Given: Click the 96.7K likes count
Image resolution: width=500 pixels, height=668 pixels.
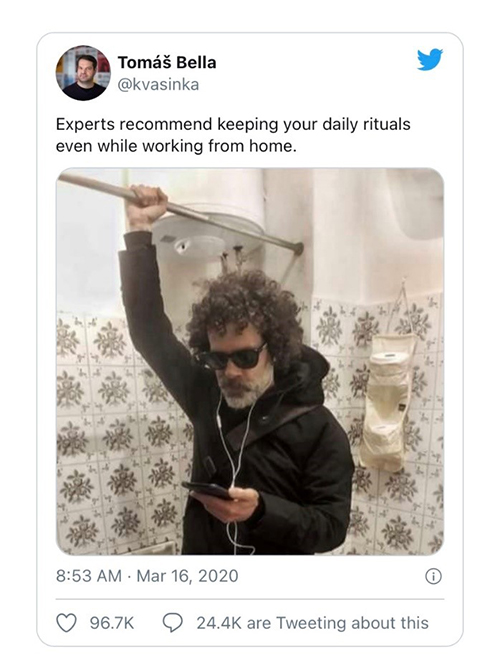Looking at the screenshot, I should point(112,623).
